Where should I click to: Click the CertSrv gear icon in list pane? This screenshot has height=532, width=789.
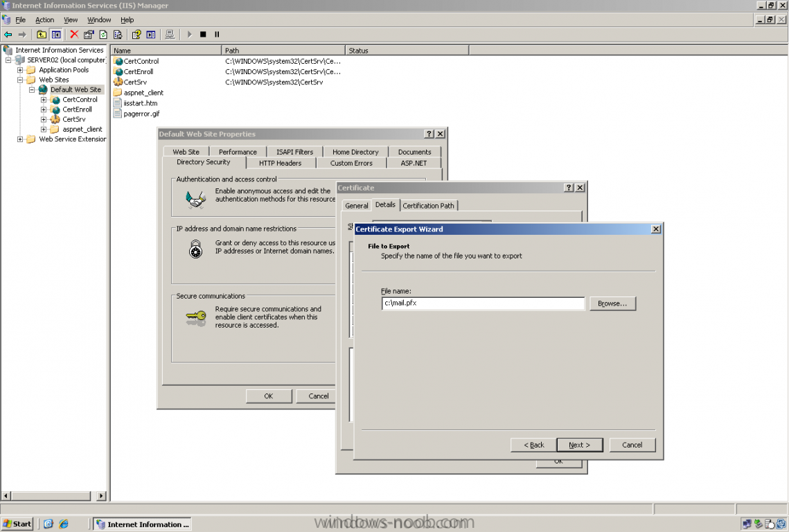click(118, 82)
